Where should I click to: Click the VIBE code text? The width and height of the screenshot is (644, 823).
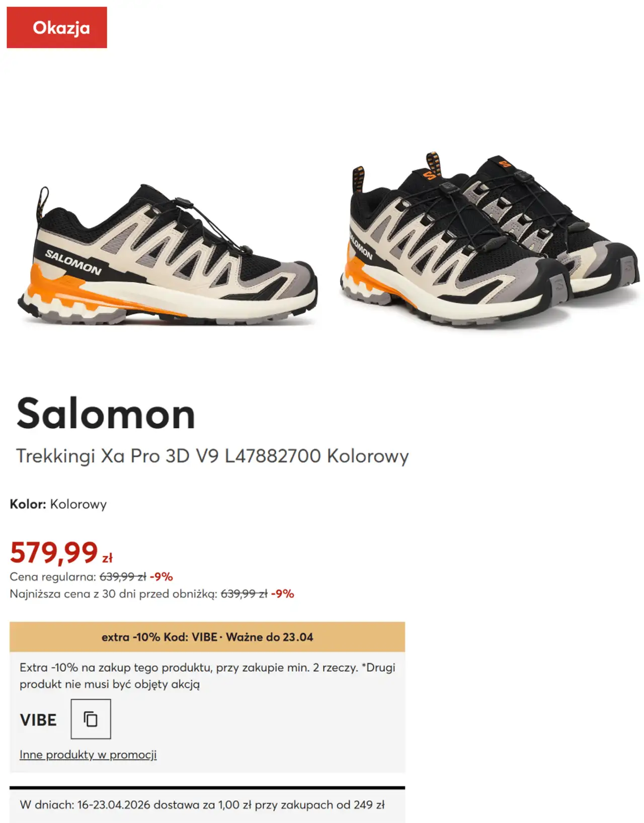point(38,720)
